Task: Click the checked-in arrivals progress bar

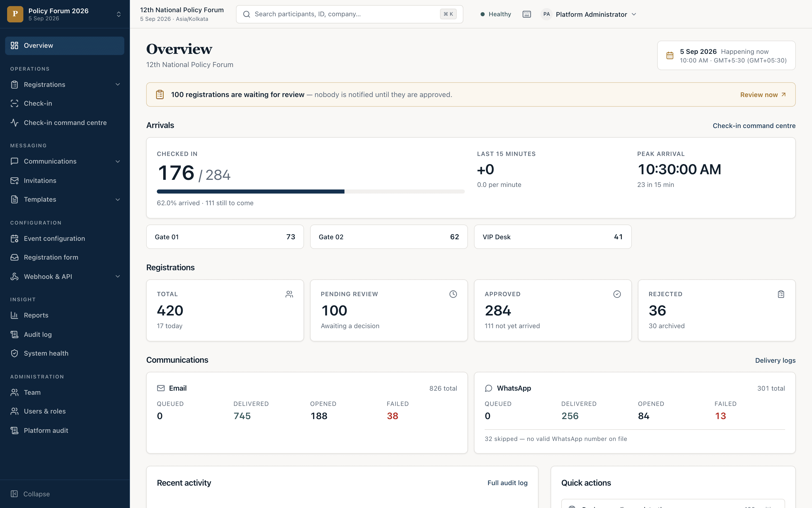Action: [311, 192]
